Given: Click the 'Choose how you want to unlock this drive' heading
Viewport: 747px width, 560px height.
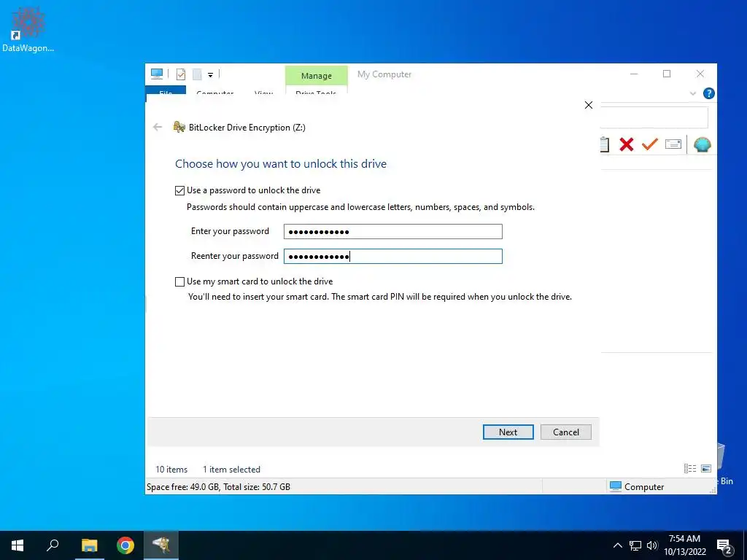Looking at the screenshot, I should click(x=281, y=164).
